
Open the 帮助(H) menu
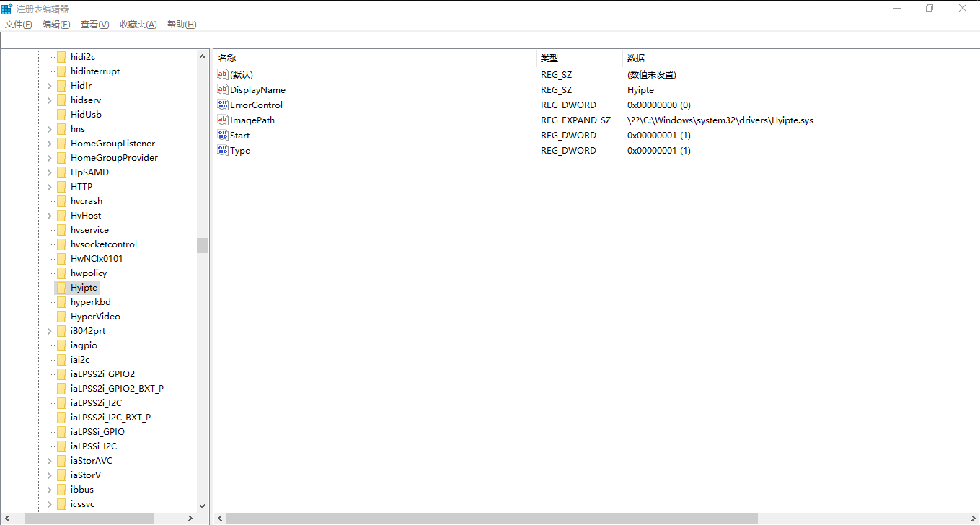pyautogui.click(x=182, y=25)
